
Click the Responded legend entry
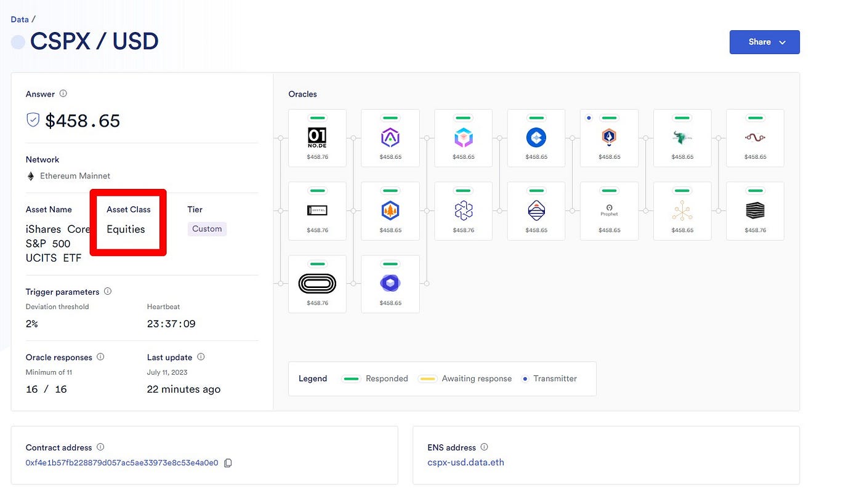point(375,378)
